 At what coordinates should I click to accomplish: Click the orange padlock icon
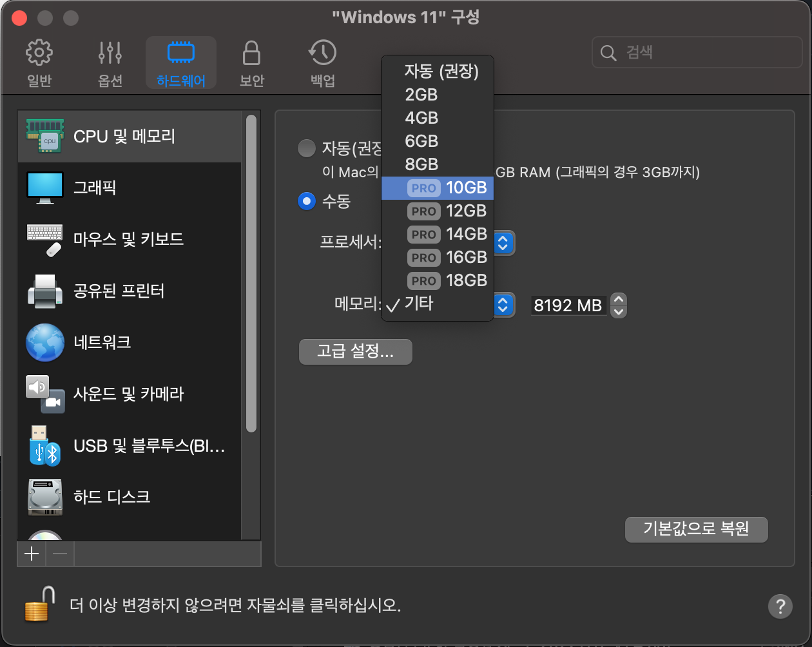coord(40,604)
